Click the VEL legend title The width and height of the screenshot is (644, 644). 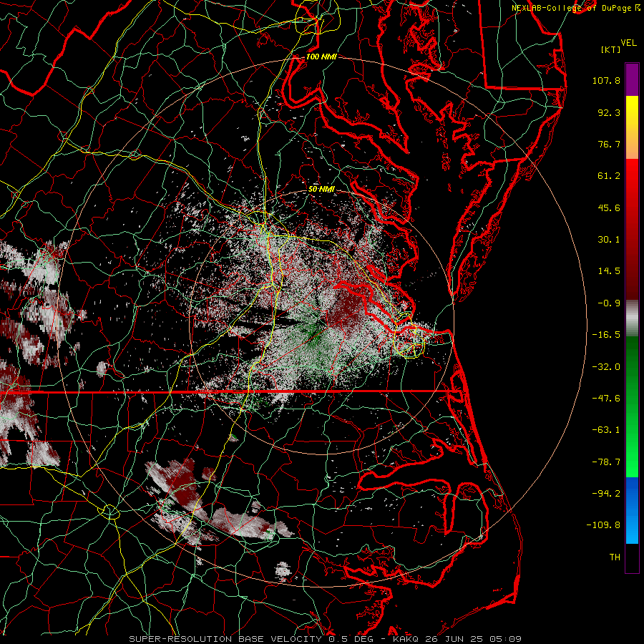click(x=628, y=43)
